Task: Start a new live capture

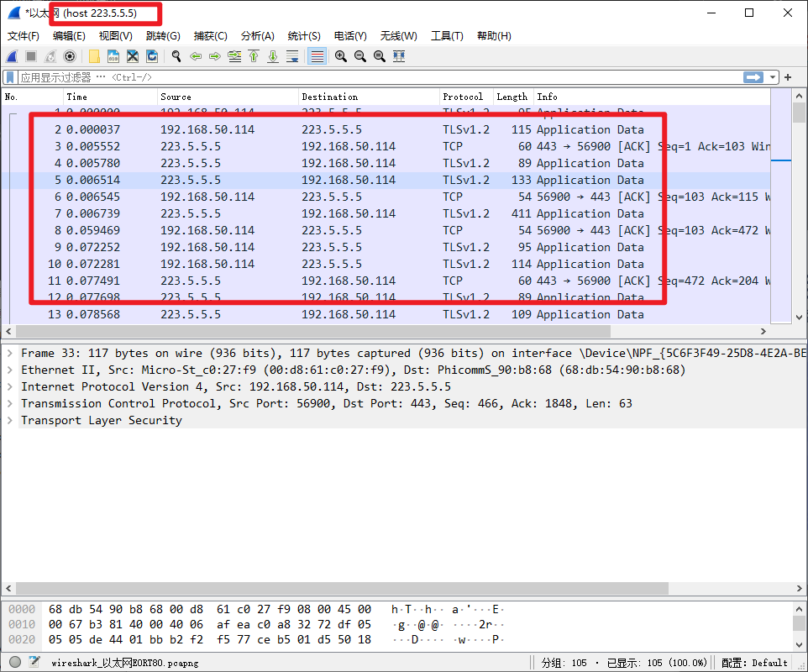Action: coord(10,55)
